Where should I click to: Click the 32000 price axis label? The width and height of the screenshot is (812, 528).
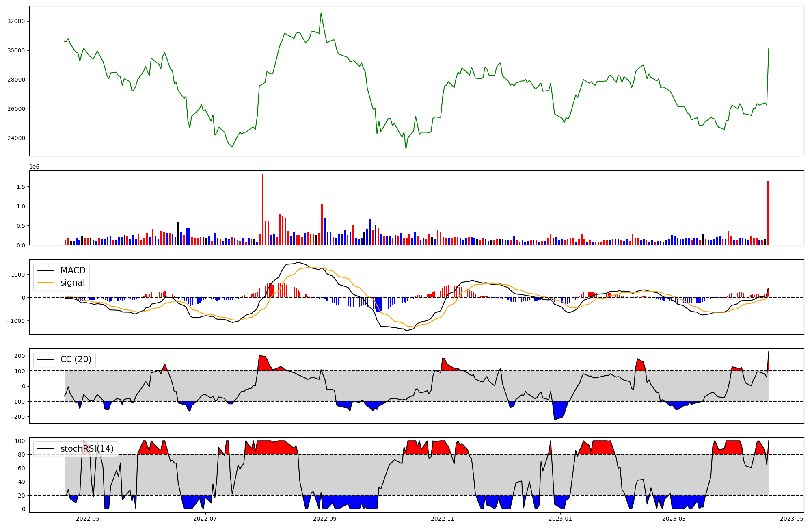(16, 21)
